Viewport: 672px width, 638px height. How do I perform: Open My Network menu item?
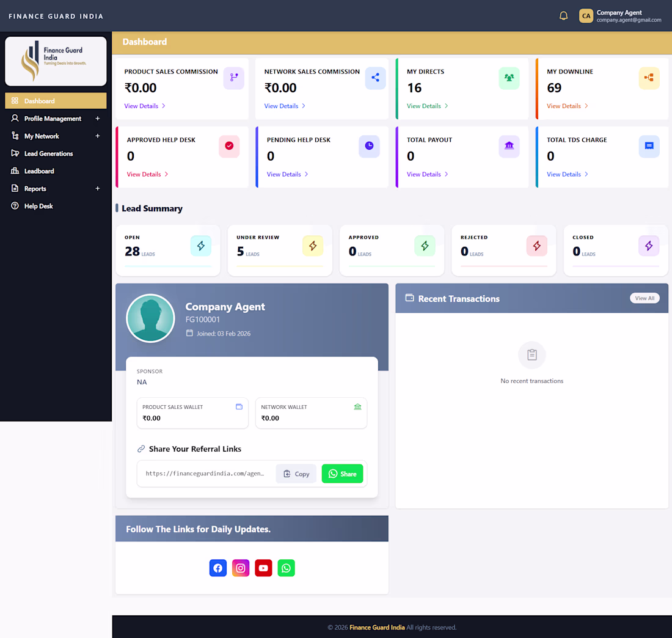(56, 136)
